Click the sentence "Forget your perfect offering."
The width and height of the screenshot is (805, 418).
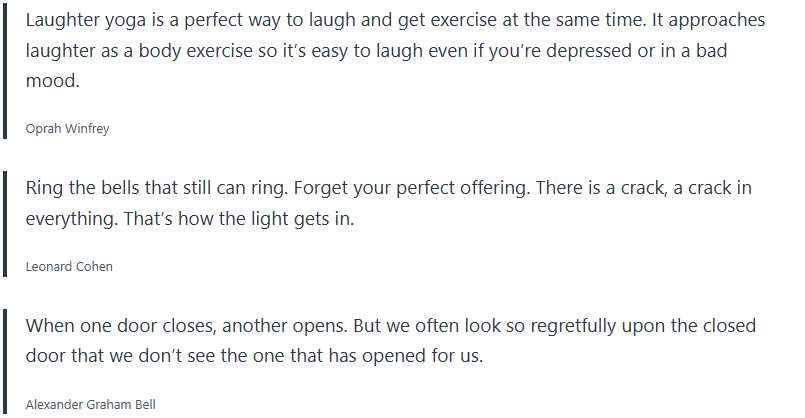453,188
